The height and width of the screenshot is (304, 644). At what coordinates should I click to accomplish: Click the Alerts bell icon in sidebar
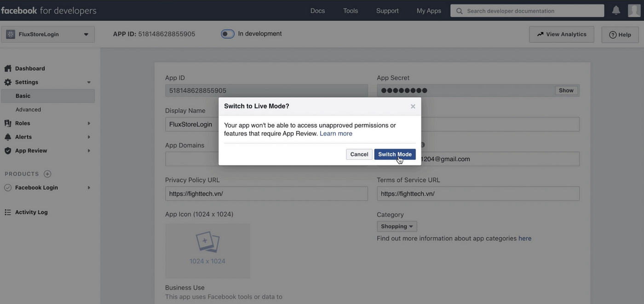pyautogui.click(x=7, y=137)
